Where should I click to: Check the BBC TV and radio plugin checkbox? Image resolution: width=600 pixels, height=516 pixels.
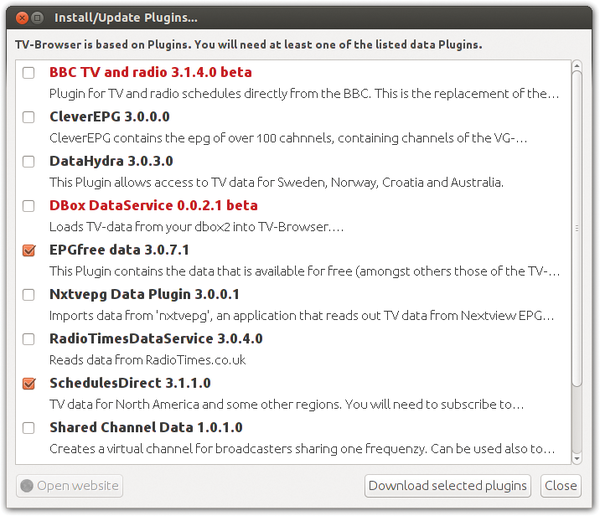[29, 73]
